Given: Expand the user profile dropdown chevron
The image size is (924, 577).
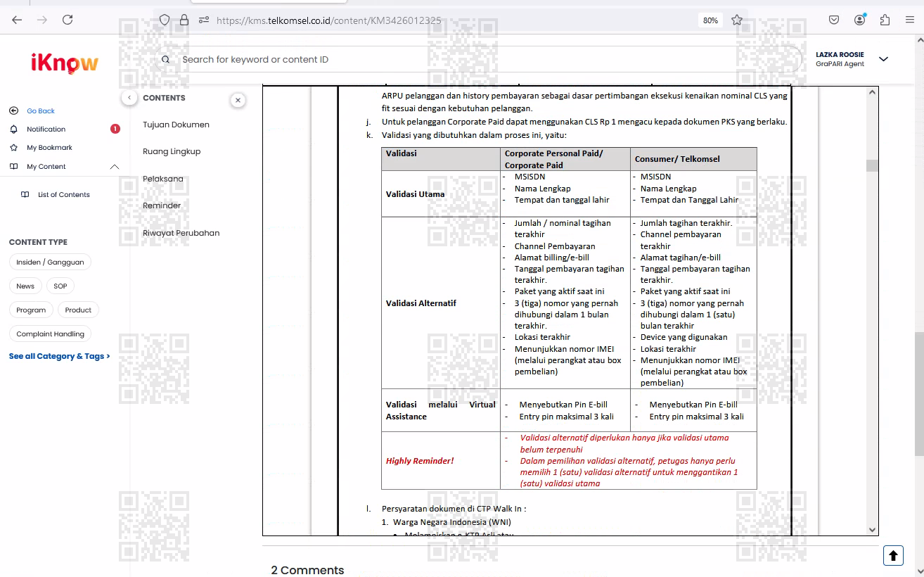Looking at the screenshot, I should click(x=884, y=59).
